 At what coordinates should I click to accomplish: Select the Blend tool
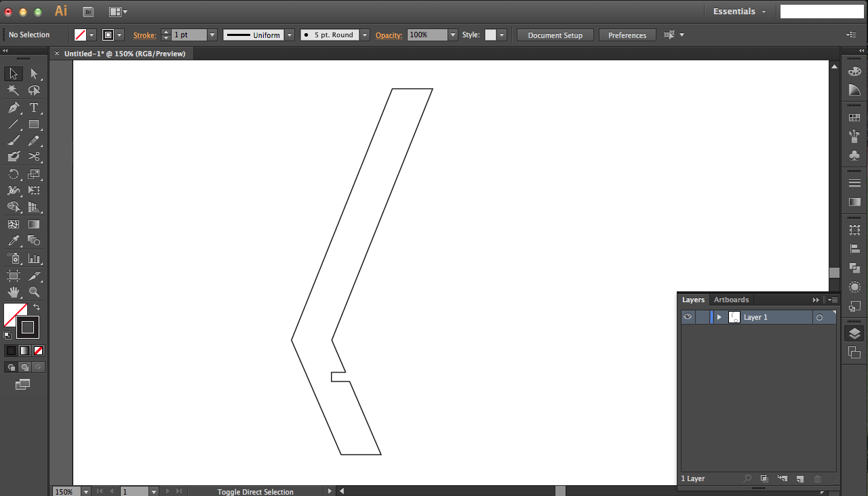tap(34, 241)
